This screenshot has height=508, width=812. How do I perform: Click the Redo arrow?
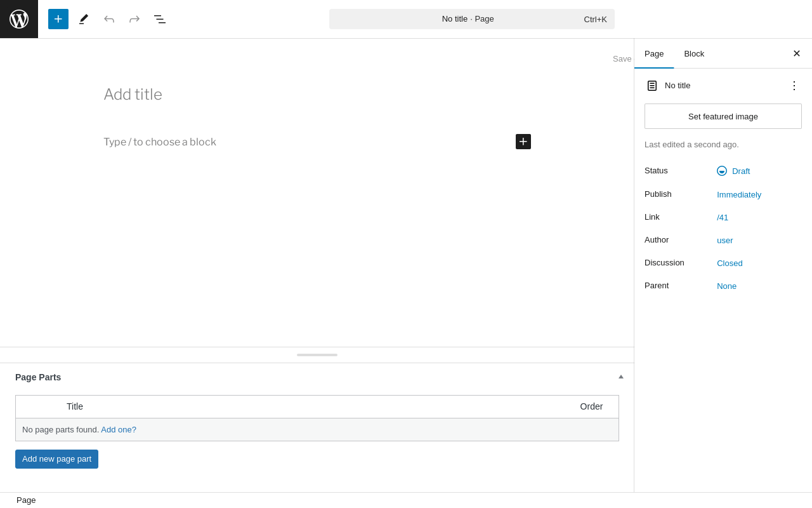point(134,19)
